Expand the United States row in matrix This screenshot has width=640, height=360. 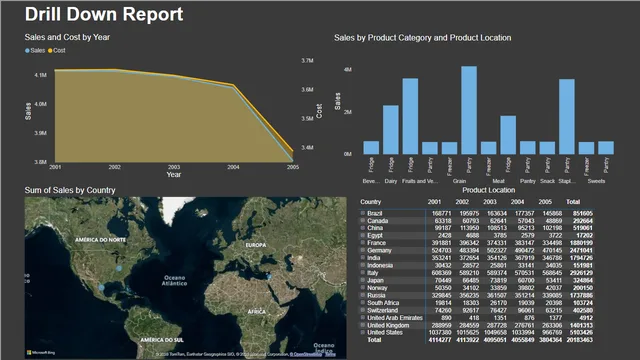[362, 332]
